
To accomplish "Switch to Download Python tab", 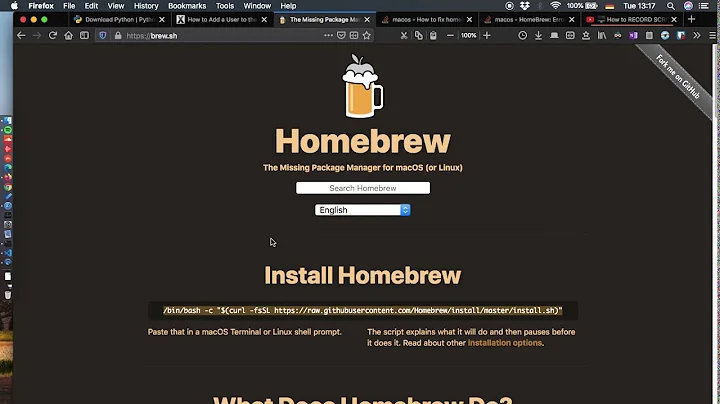I will tap(120, 20).
